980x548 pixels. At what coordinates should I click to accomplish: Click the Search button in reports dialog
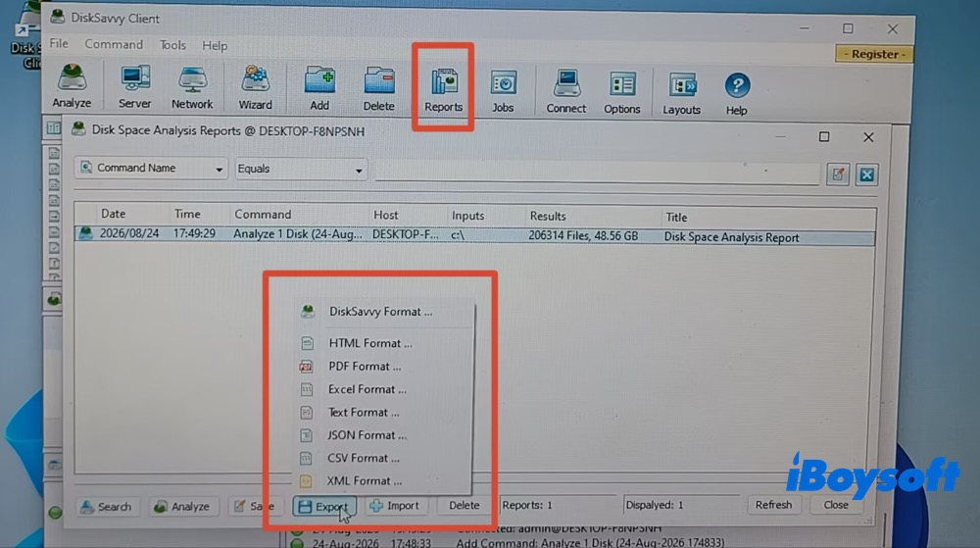coord(106,506)
